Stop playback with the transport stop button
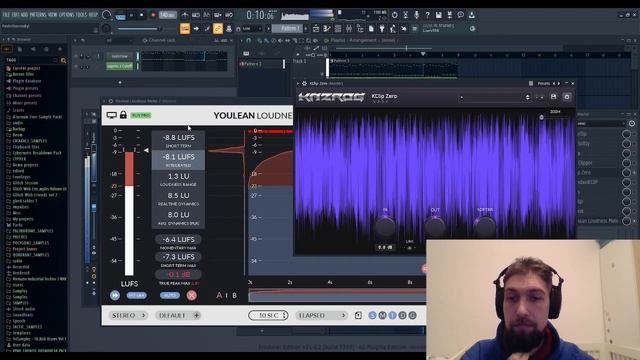 tap(142, 15)
